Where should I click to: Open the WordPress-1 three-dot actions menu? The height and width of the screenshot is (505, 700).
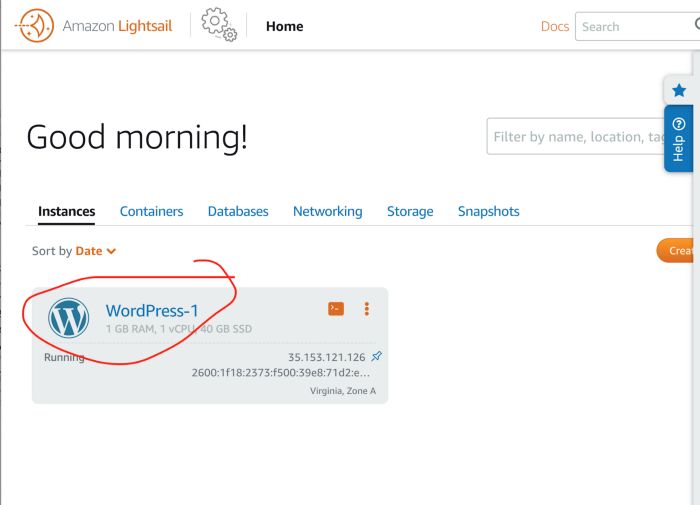pos(367,309)
